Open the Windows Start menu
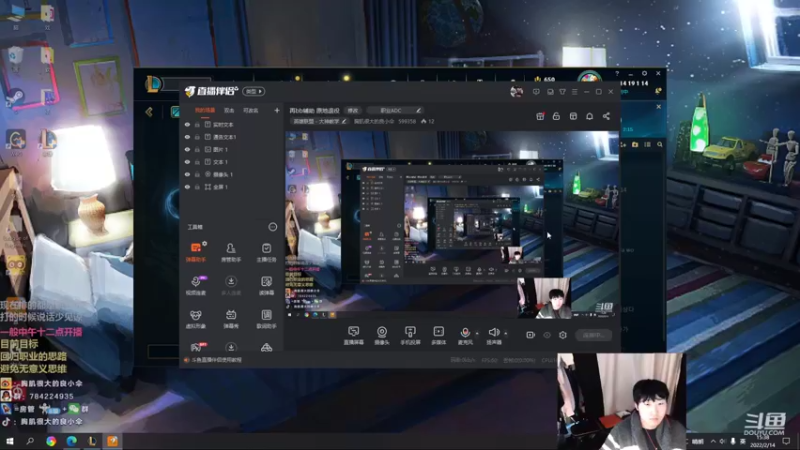This screenshot has width=800, height=450. coord(10,441)
